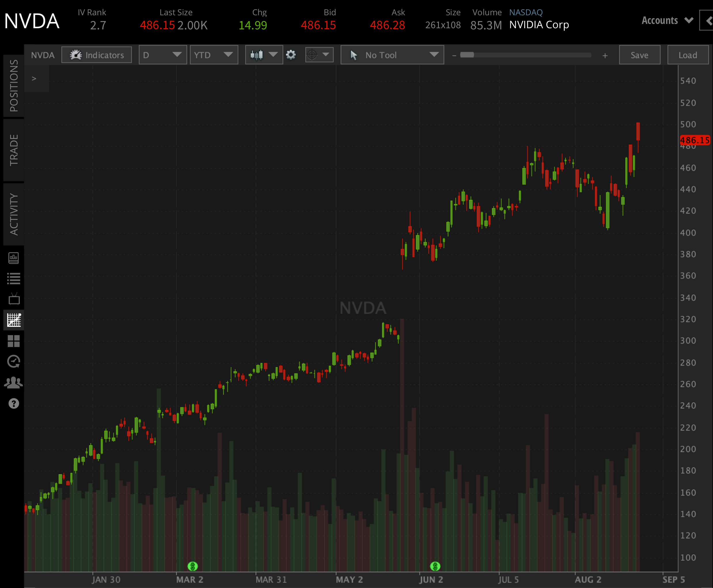Viewport: 713px width, 588px height.
Task: Open the D timeframe dropdown
Action: click(x=163, y=54)
